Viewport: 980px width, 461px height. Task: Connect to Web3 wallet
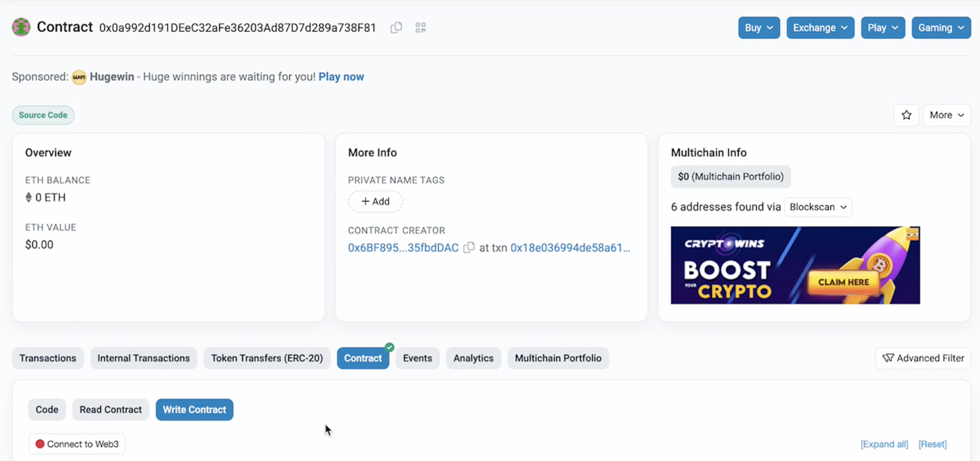click(77, 444)
